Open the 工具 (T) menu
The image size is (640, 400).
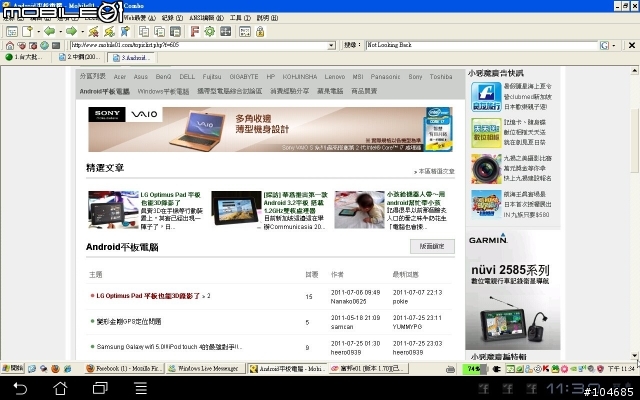pyautogui.click(x=240, y=18)
